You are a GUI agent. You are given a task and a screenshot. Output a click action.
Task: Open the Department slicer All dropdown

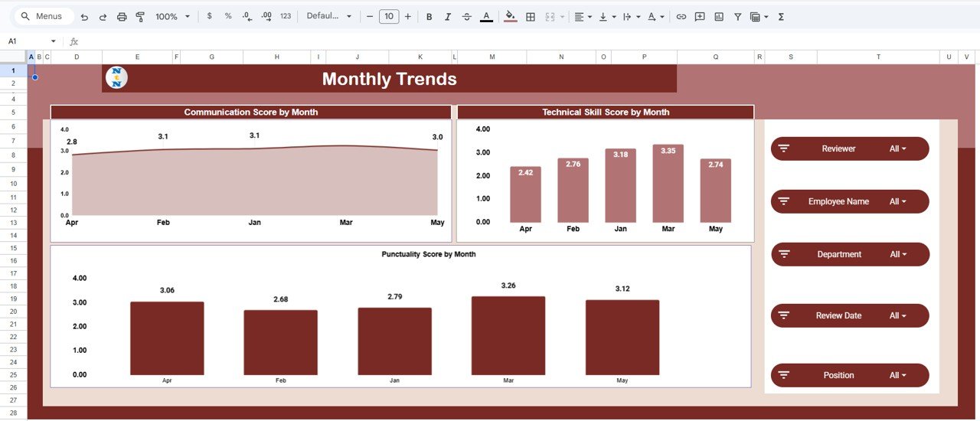897,254
